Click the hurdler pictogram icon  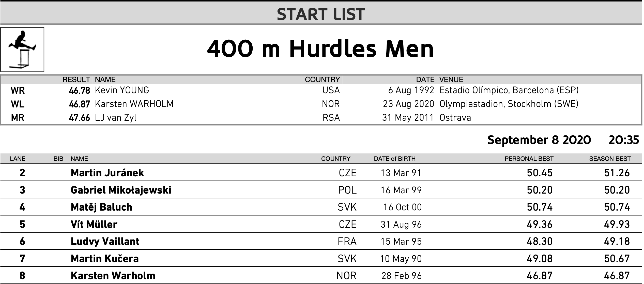click(22, 50)
